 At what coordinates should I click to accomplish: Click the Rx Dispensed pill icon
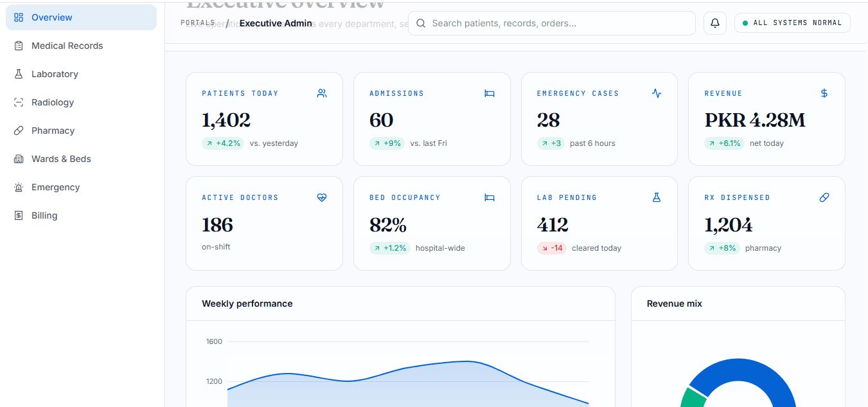coord(824,197)
